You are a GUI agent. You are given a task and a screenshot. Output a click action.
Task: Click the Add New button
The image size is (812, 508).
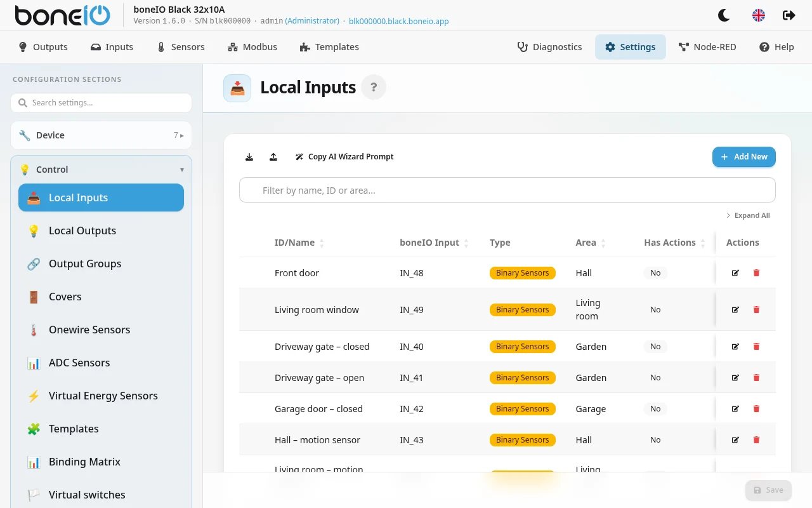pos(743,157)
